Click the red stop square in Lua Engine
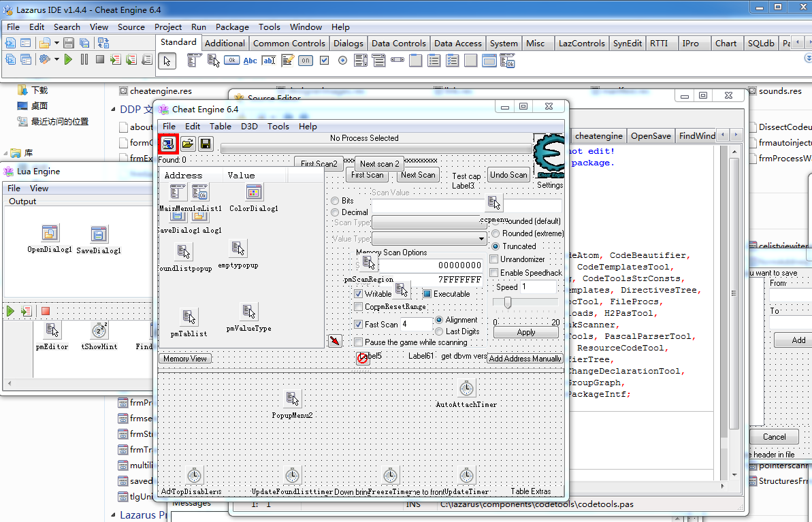The image size is (812, 522). click(46, 311)
